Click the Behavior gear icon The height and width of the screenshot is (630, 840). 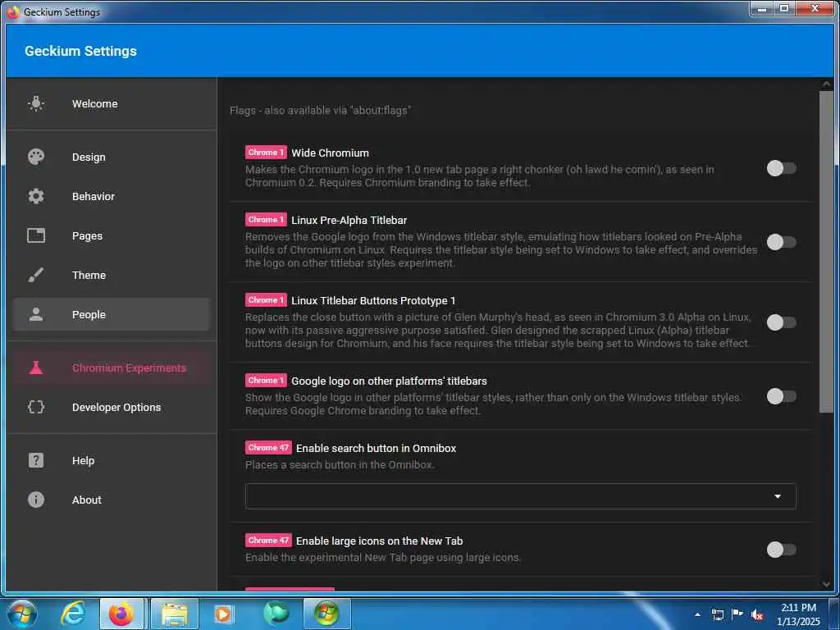coord(36,196)
